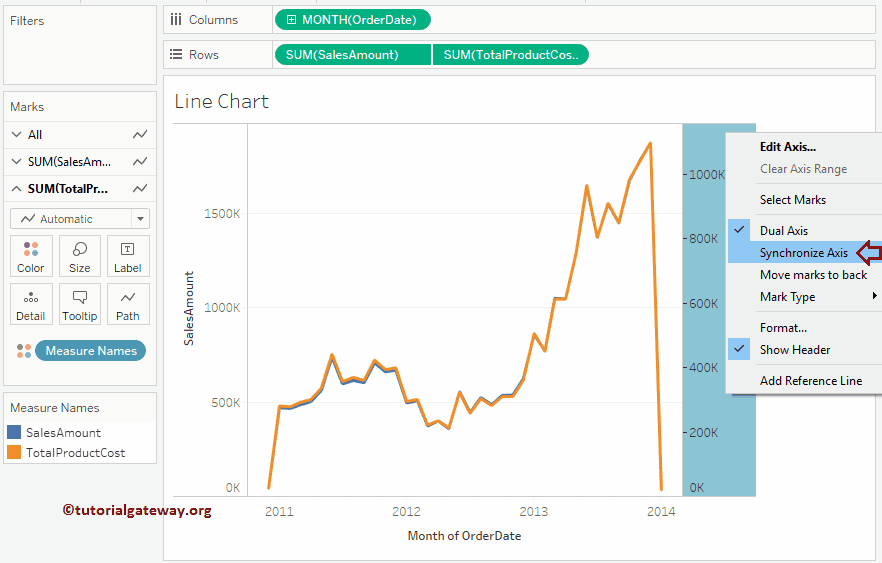This screenshot has width=882, height=563.
Task: Open the Automatic mark type dropdown
Action: click(141, 219)
